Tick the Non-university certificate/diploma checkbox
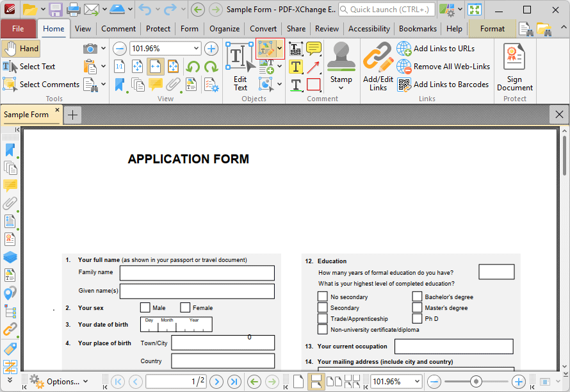 (x=322, y=329)
